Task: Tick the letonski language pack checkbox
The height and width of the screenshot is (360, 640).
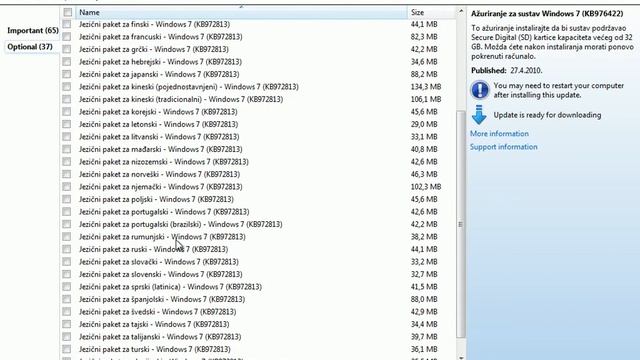Action: [67, 124]
